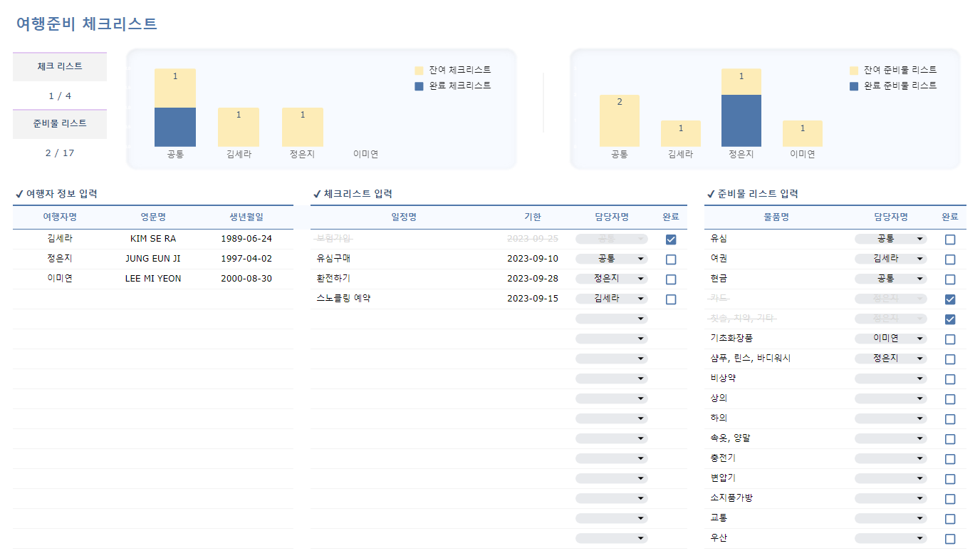The width and height of the screenshot is (980, 551).
Task: Change 담당자 of 스노클링 예약
Action: (x=612, y=299)
